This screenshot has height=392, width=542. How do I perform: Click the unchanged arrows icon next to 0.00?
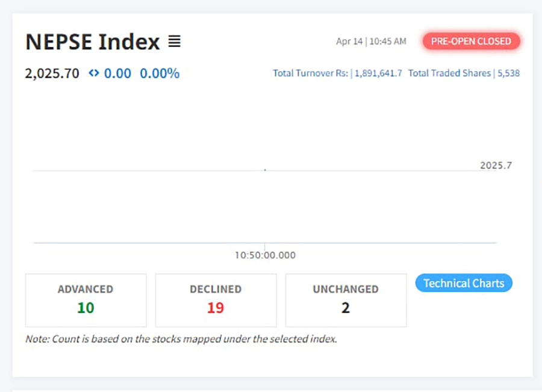[93, 73]
